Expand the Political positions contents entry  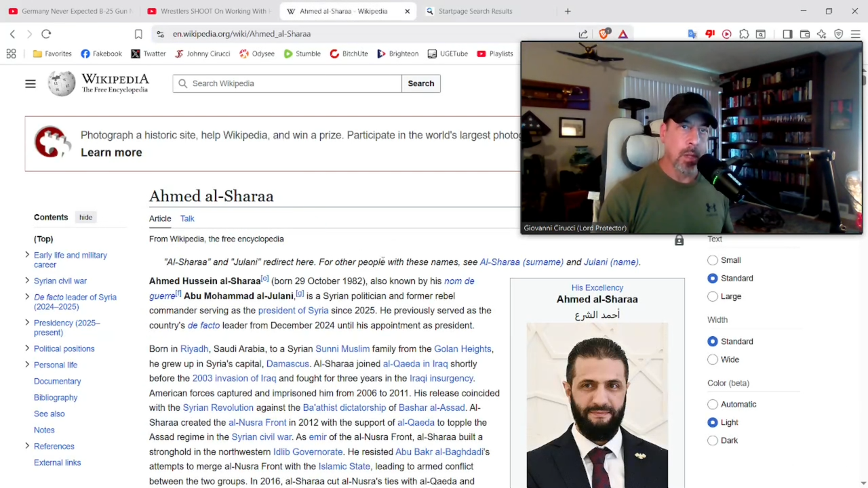click(x=27, y=348)
